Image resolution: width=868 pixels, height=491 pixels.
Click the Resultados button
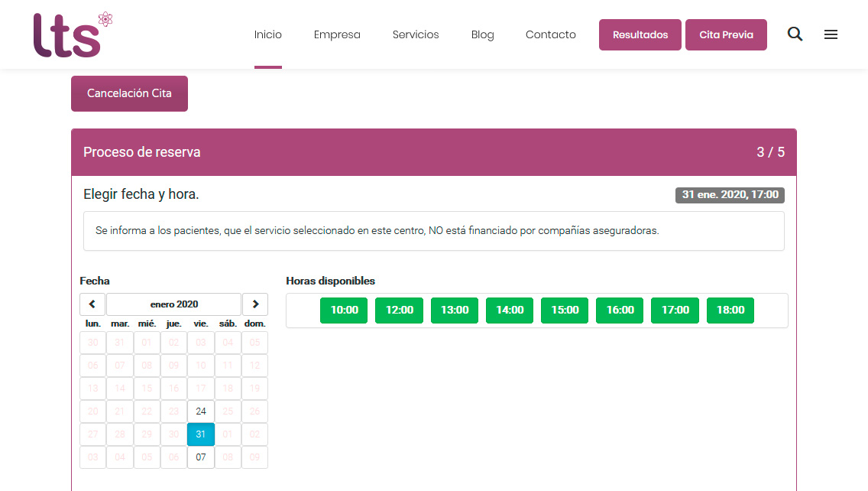(640, 35)
